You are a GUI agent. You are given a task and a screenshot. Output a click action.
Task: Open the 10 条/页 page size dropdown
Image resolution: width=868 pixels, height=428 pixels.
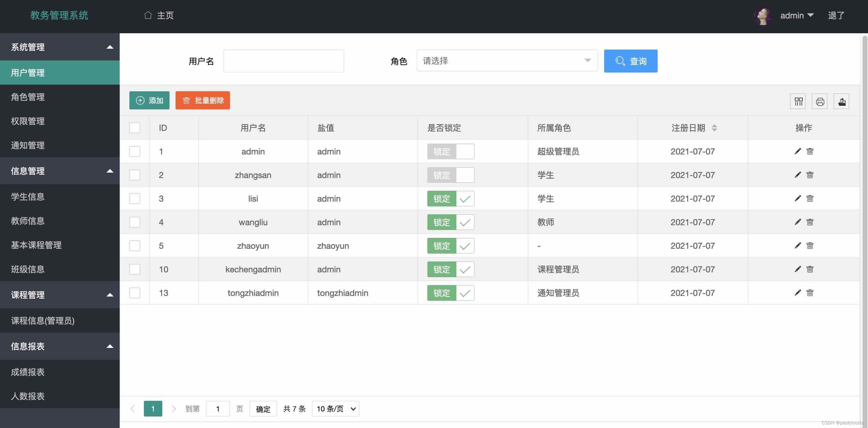click(335, 408)
